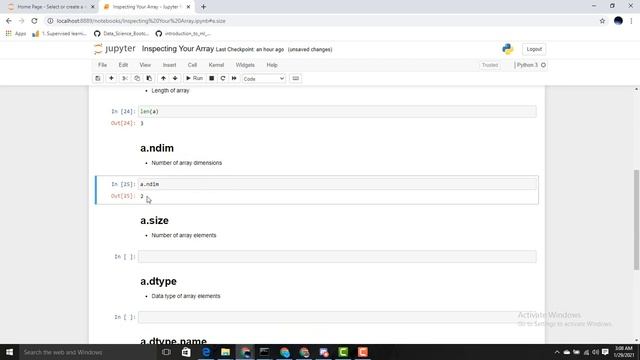Click the Jupyter logo
Viewport: 640px width, 360px height.
pos(115,49)
